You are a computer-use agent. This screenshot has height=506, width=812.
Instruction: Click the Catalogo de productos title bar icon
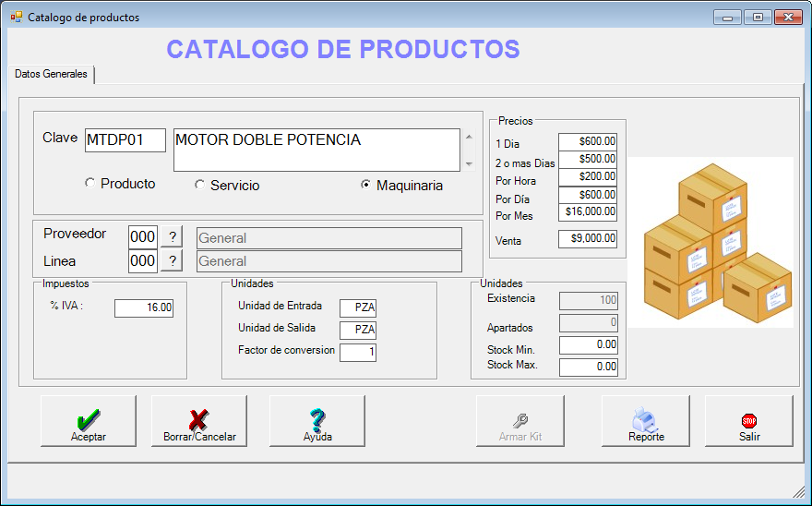(17, 18)
